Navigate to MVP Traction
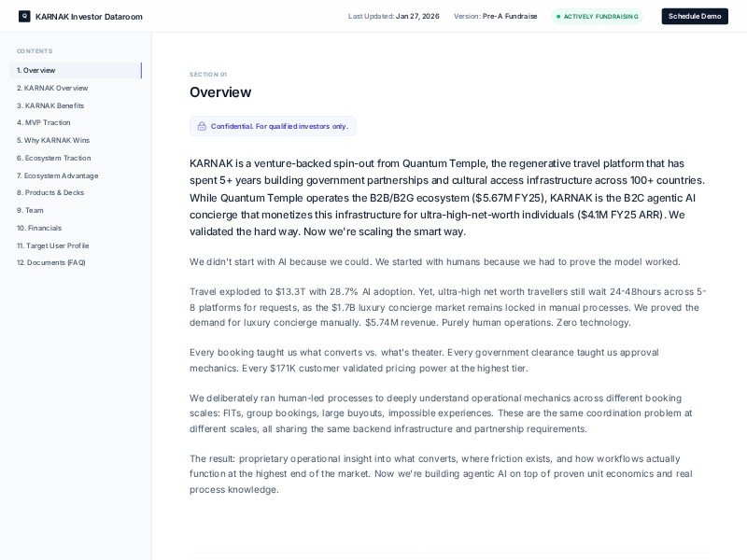The width and height of the screenshot is (747, 560). (43, 122)
